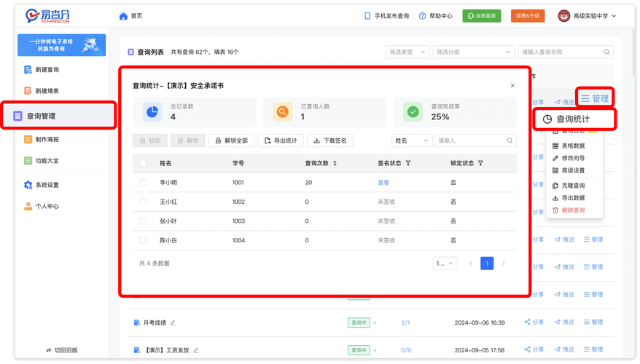The image size is (640, 364).
Task: Click 2/1 count in 月考成绩 row
Action: click(405, 323)
